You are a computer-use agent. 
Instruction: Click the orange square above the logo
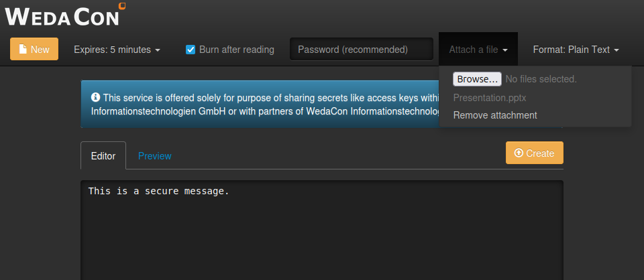(x=121, y=5)
